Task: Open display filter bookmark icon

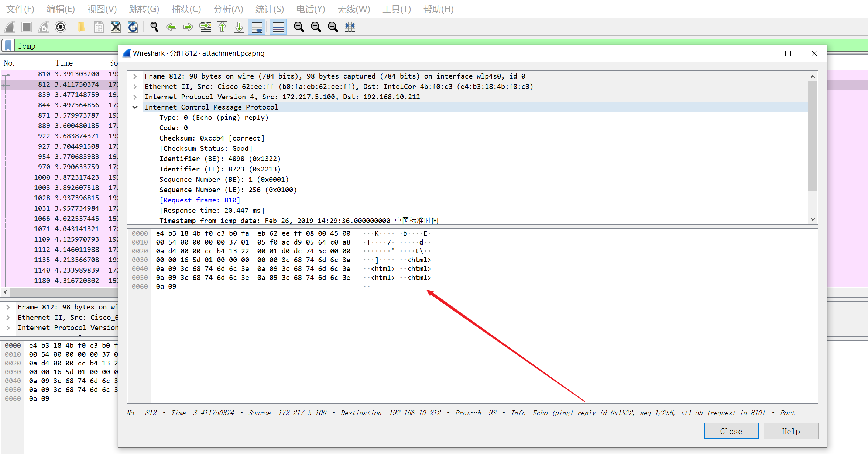Action: pos(8,46)
